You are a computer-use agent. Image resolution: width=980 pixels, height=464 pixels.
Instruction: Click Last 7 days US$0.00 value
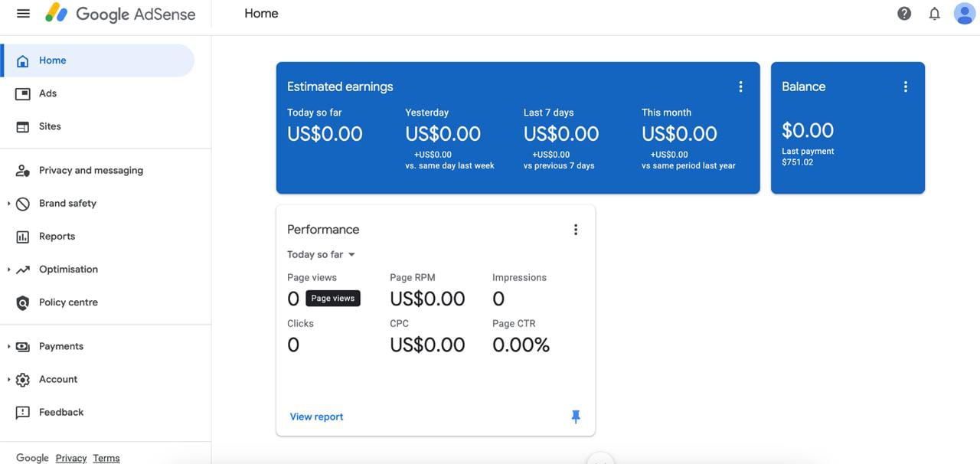click(x=561, y=134)
